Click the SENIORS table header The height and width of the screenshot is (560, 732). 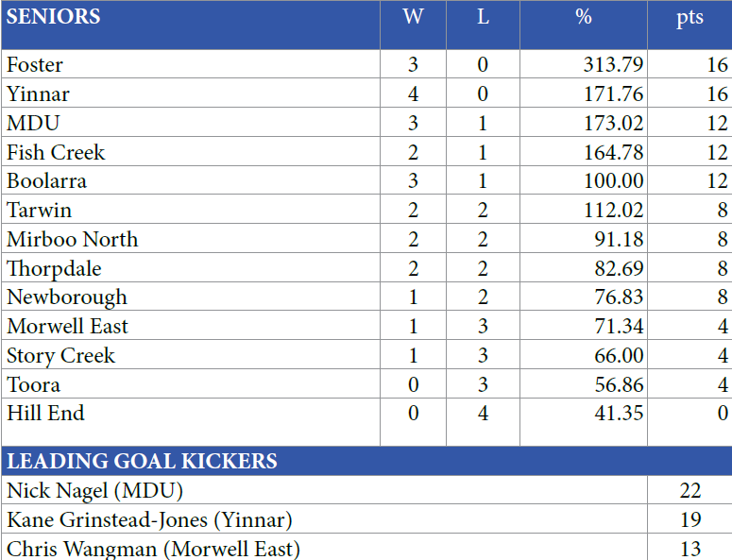click(x=54, y=17)
